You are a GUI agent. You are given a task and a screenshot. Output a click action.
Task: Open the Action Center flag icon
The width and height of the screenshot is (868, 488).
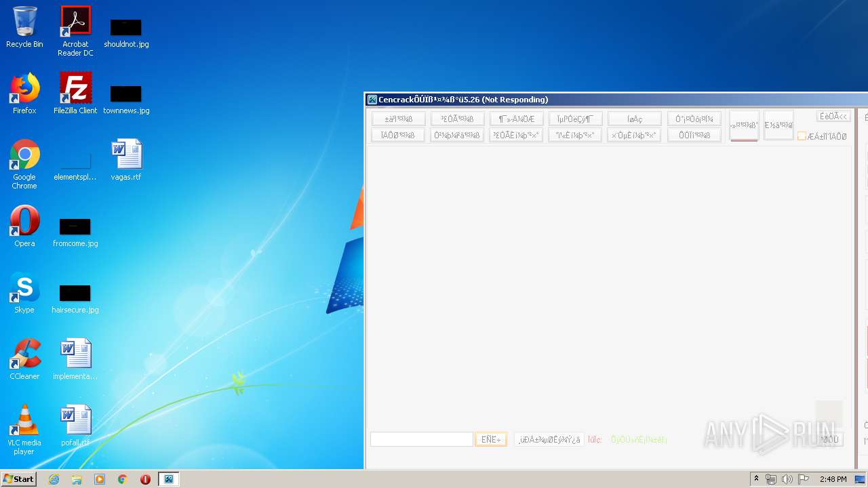click(804, 479)
